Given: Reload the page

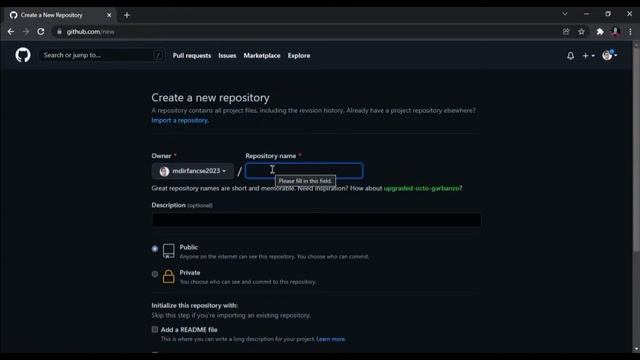Looking at the screenshot, I should (41, 31).
